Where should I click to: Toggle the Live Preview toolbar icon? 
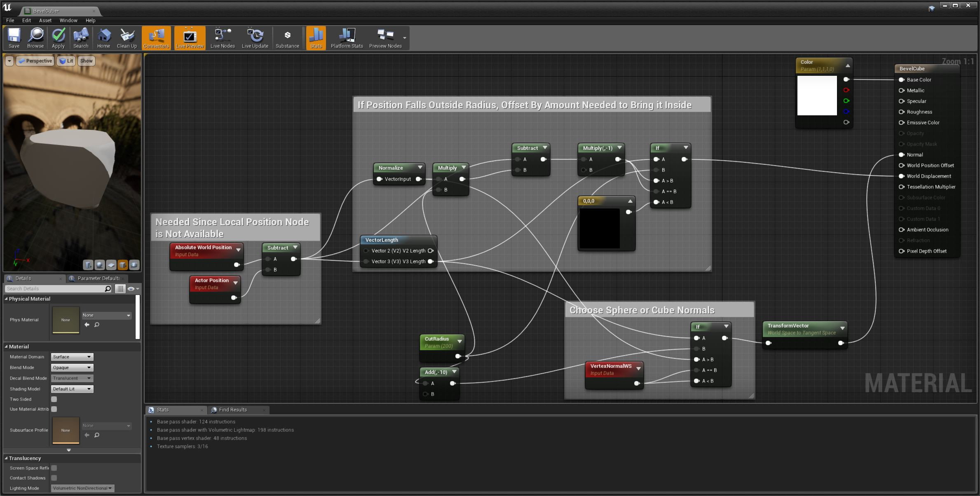190,37
